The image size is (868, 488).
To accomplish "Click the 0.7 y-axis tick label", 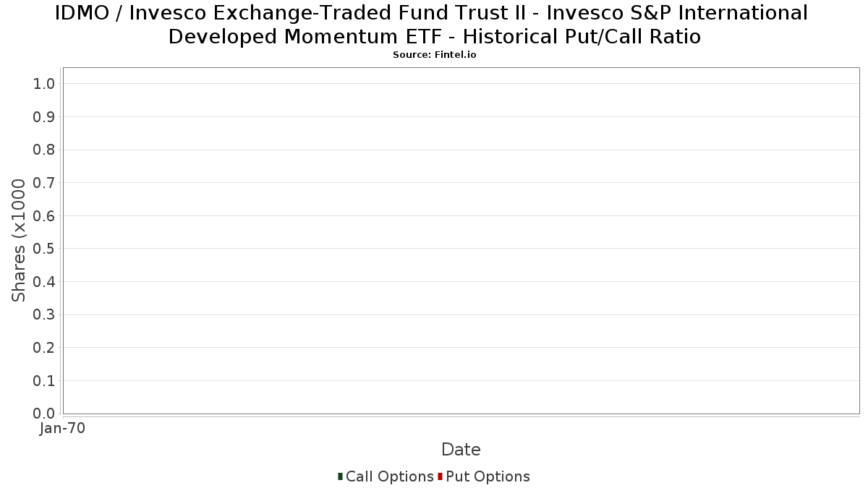I will tap(44, 183).
